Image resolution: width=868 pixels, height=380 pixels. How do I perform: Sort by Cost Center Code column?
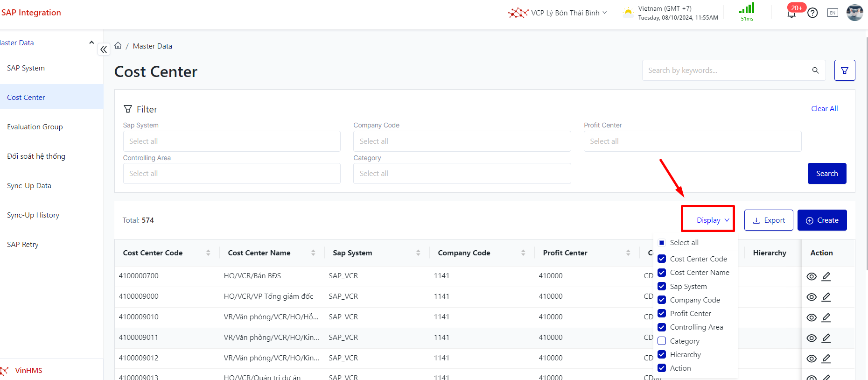208,253
